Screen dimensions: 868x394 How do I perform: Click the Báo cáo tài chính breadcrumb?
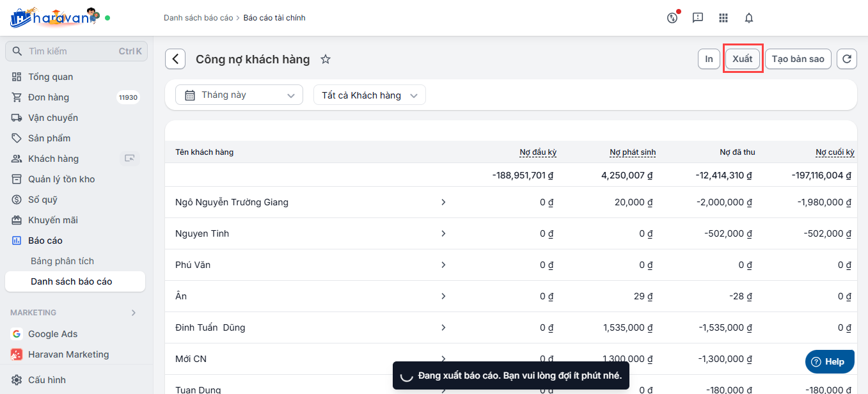click(x=274, y=18)
